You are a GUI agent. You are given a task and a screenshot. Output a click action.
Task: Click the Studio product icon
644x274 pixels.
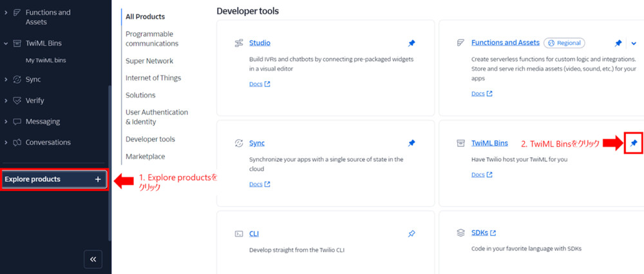tap(239, 43)
